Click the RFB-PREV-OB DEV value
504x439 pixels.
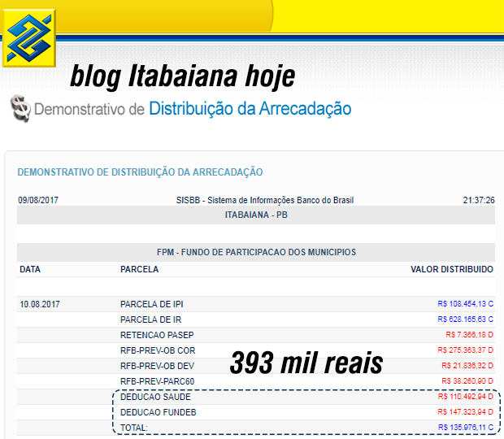point(467,365)
